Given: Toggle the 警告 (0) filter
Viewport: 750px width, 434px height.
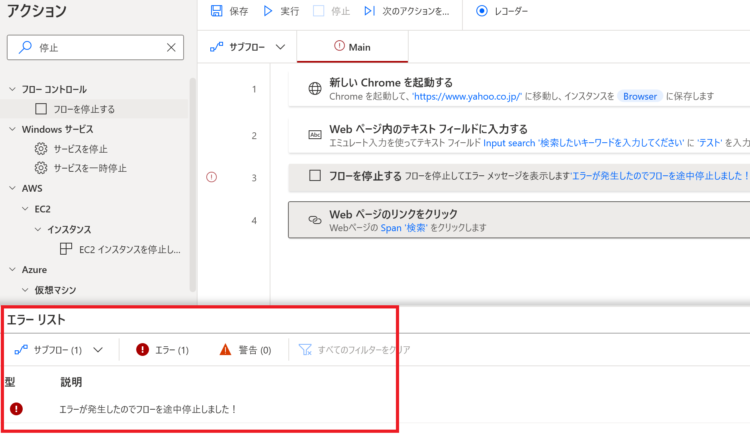Looking at the screenshot, I should [245, 350].
